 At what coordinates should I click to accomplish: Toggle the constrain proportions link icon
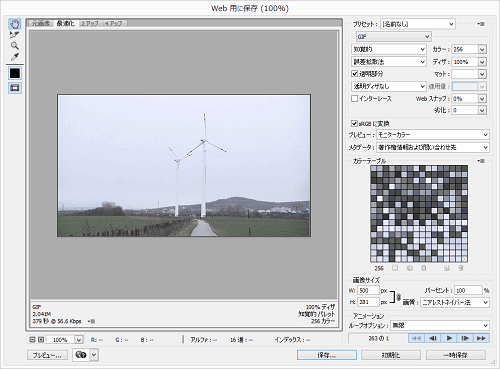pyautogui.click(x=398, y=297)
